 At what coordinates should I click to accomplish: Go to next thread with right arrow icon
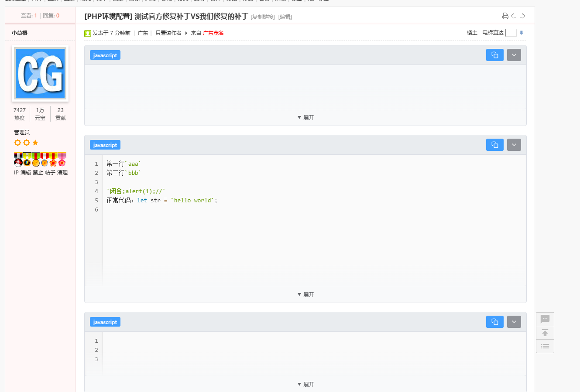(522, 16)
